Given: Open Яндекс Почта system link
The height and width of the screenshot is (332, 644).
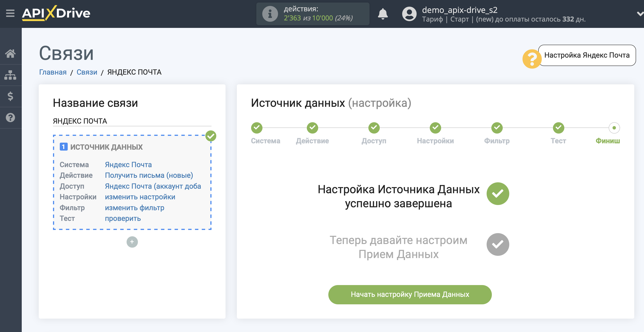Looking at the screenshot, I should point(128,164).
